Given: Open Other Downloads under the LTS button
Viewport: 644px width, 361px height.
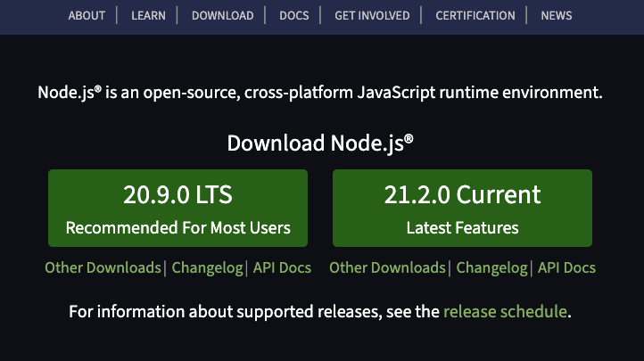Looking at the screenshot, I should coord(103,268).
